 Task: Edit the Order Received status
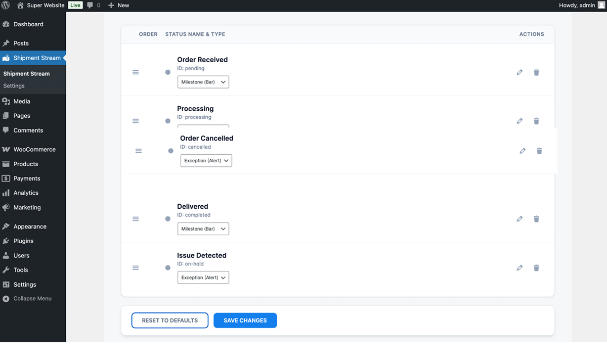click(x=519, y=72)
